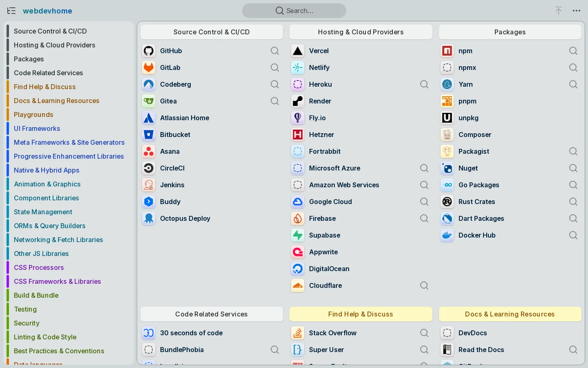
Task: Open the Read the Docs link
Action: pyautogui.click(x=481, y=350)
